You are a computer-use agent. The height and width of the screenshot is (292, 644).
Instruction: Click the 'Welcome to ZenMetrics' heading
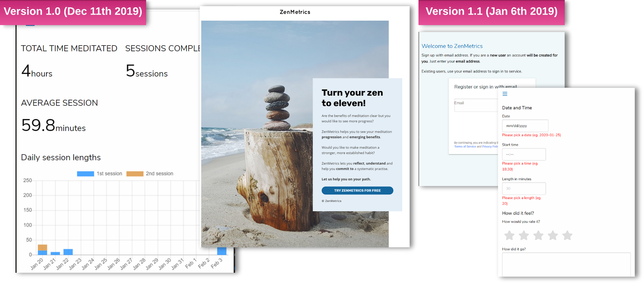point(452,46)
